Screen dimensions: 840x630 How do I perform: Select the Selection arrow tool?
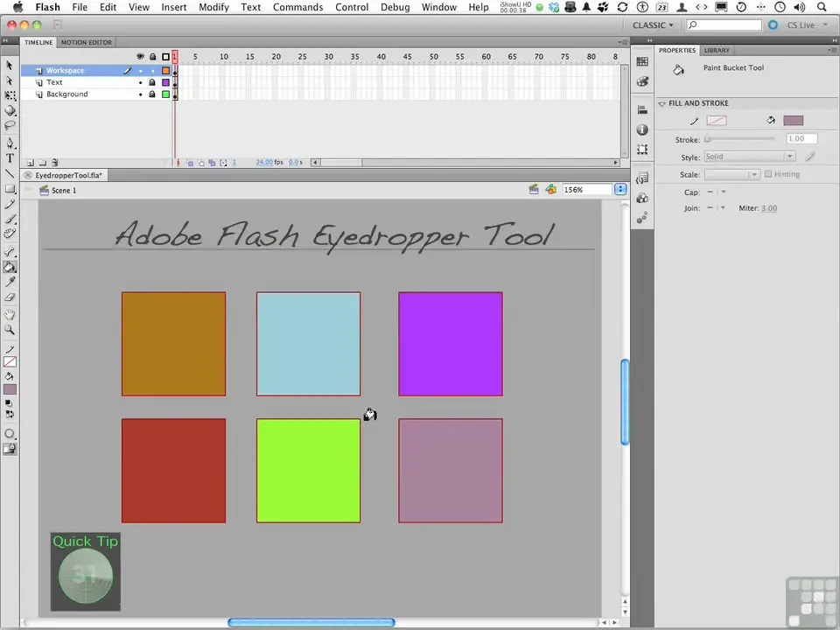pos(9,66)
